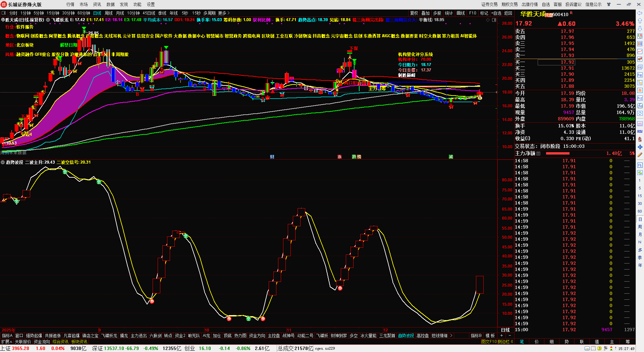Open the 市场 menu
This screenshot has height=352, width=644.
[x=84, y=4]
